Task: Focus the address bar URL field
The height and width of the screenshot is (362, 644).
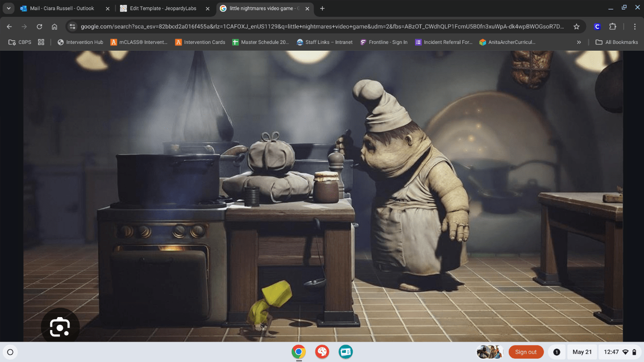Action: pos(322,27)
